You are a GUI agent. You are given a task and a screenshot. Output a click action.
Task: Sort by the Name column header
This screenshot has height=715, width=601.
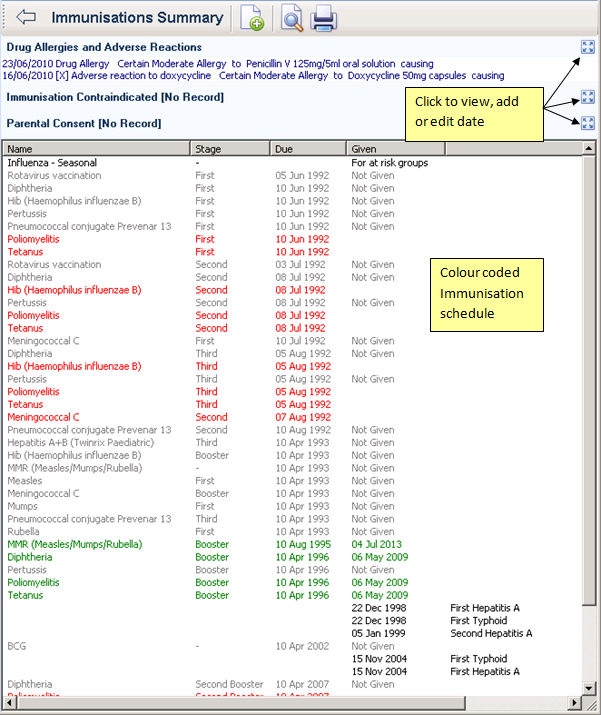coord(96,149)
